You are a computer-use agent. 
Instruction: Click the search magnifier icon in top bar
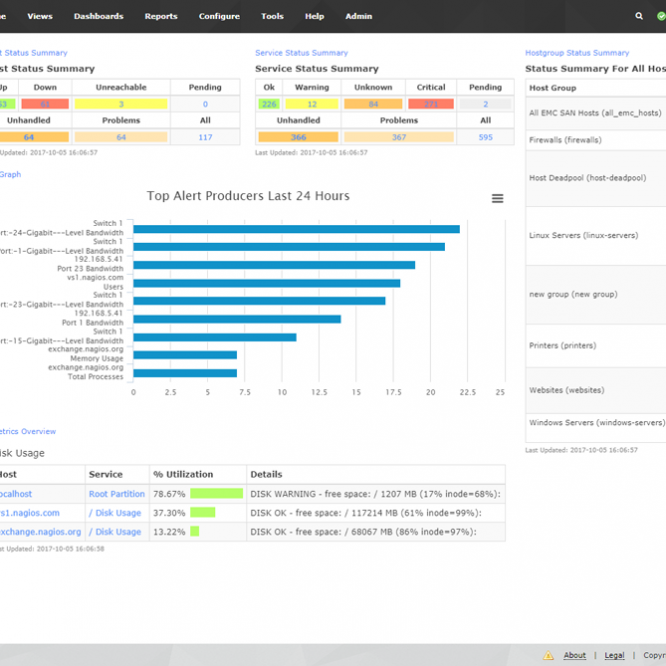pos(639,16)
